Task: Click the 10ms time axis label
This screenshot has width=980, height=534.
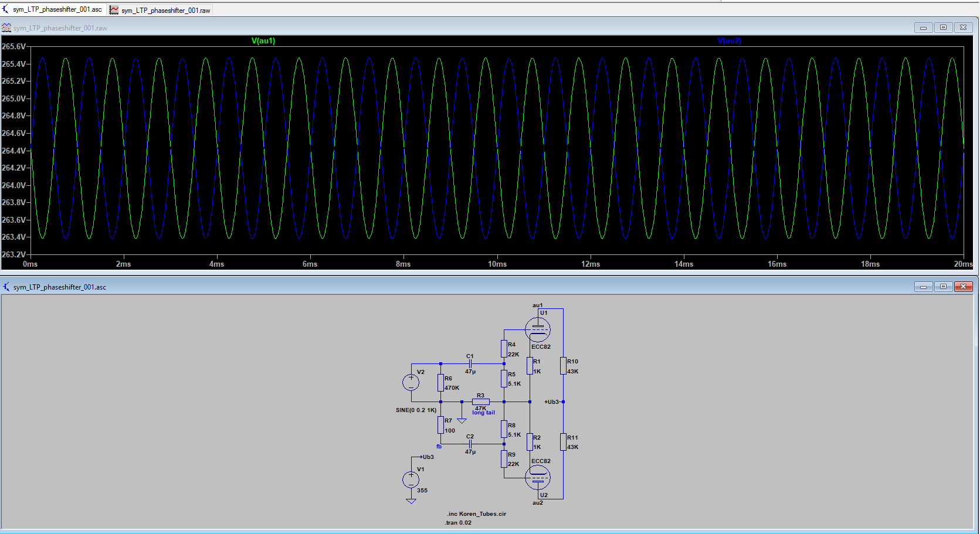Action: tap(497, 264)
